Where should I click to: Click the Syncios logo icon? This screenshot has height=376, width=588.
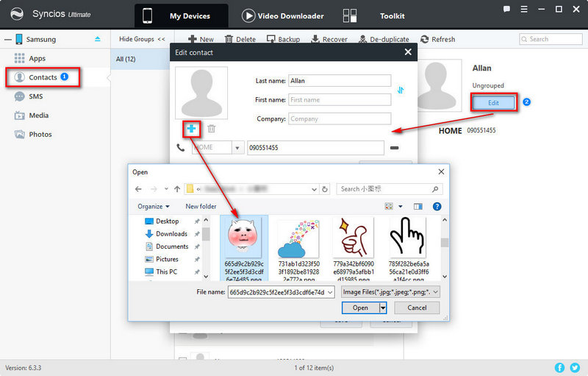pyautogui.click(x=16, y=14)
